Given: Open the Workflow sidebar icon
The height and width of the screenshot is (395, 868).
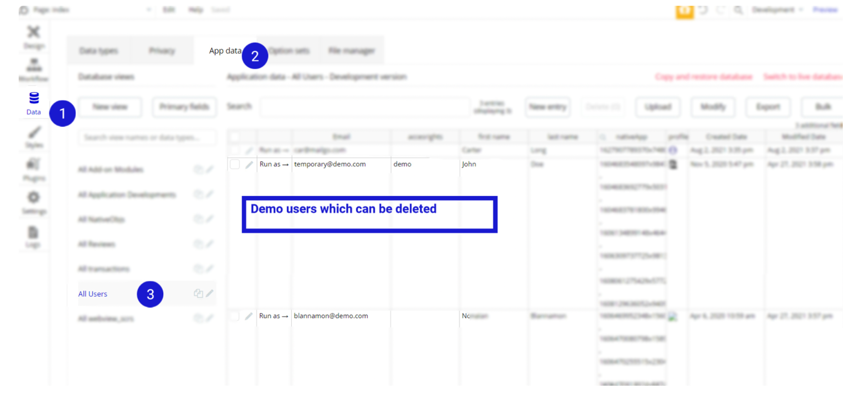Looking at the screenshot, I should pos(34,70).
